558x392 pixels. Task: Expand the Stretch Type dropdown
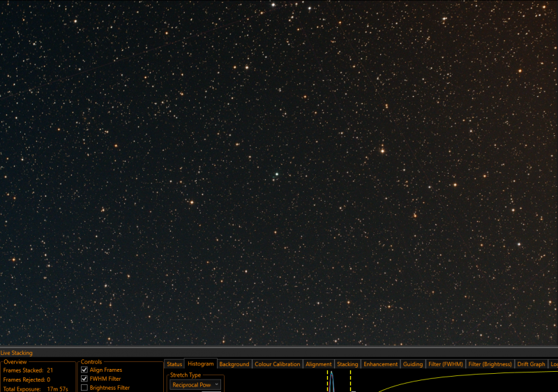tap(195, 385)
